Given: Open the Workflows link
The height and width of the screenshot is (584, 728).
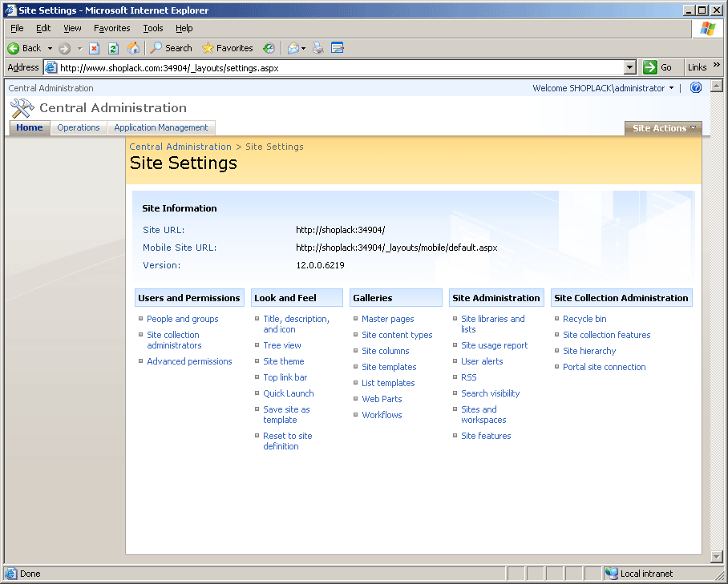Looking at the screenshot, I should coord(382,415).
